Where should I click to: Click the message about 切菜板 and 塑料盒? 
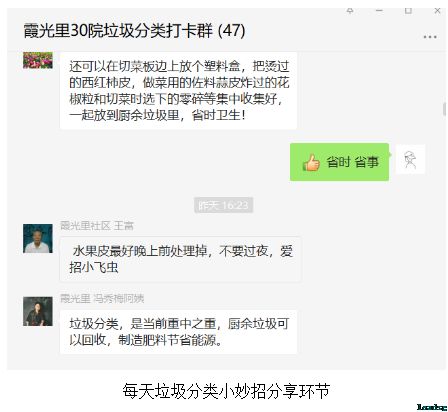[178, 90]
